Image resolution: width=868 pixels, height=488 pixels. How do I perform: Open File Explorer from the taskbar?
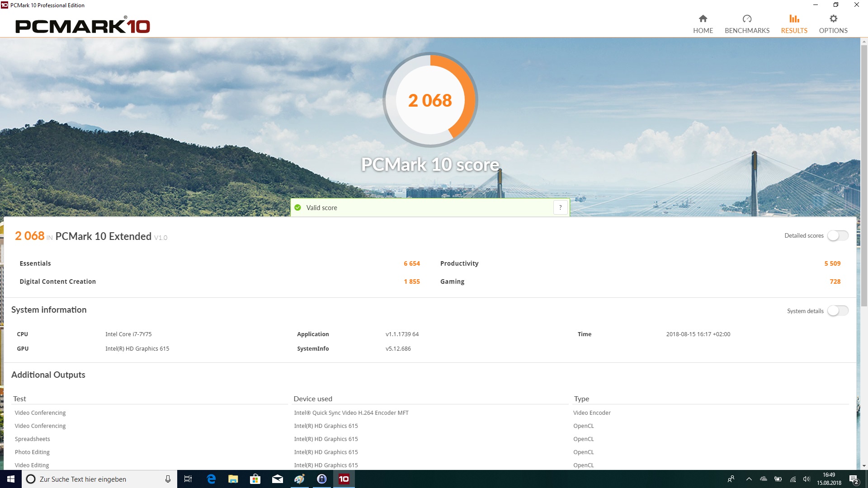(x=233, y=479)
